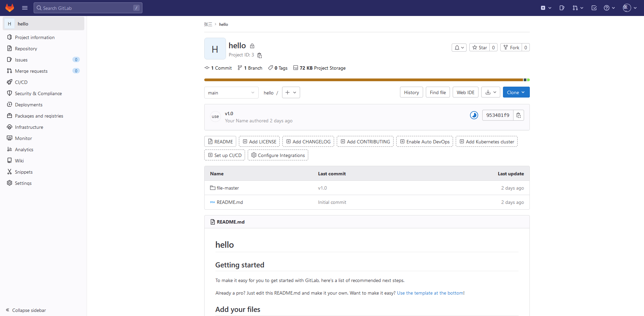Fork the hello project
644x316 pixels.
(x=511, y=48)
